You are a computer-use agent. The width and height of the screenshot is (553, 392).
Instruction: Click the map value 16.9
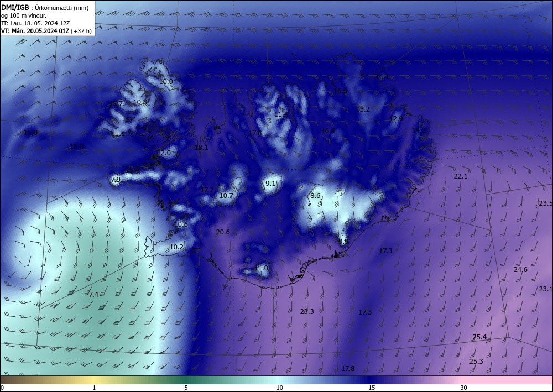tap(328, 131)
